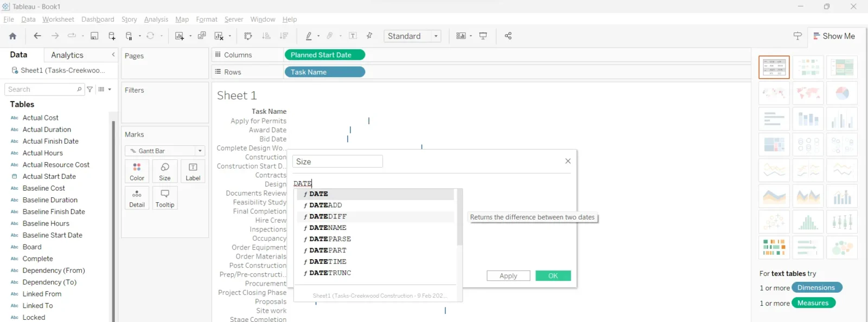Choose DATEDIFF from the autocomplete list
The height and width of the screenshot is (322, 868).
pos(375,216)
